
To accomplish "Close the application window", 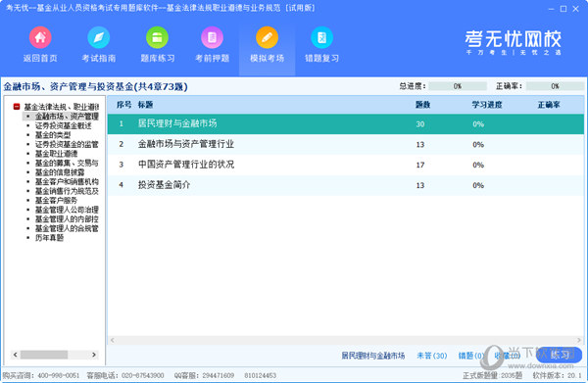I will [576, 9].
